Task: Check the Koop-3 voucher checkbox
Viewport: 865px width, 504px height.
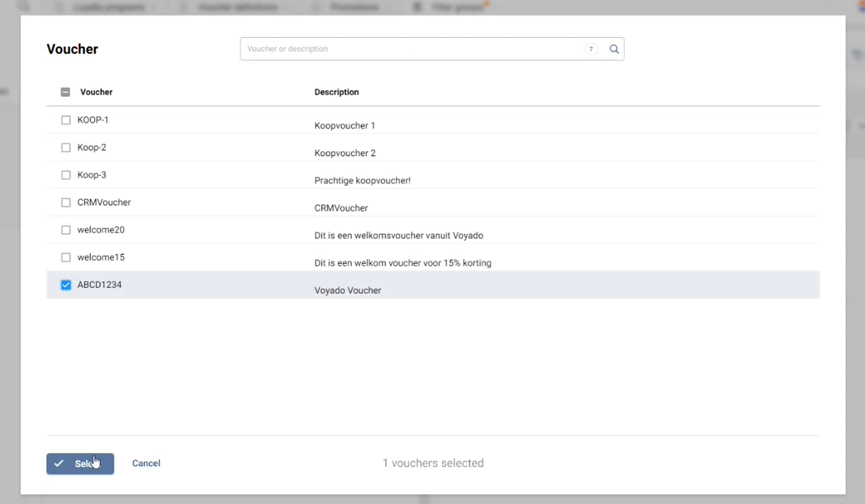Action: 66,175
